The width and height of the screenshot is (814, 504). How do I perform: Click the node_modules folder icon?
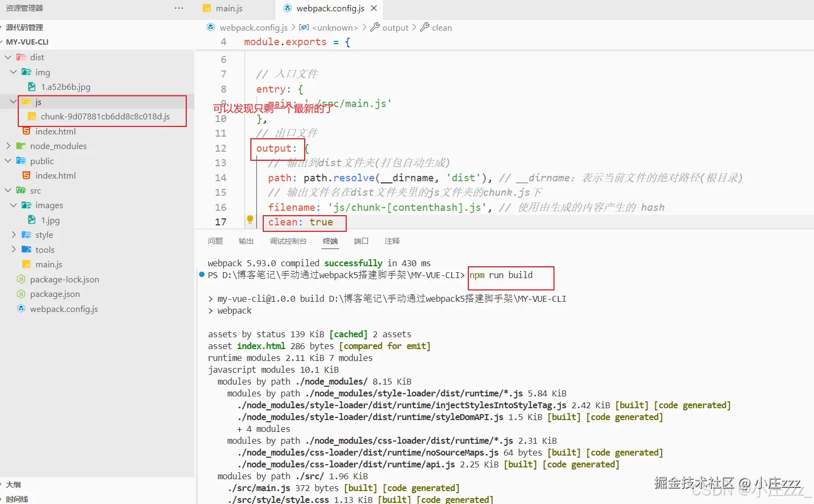(x=21, y=146)
